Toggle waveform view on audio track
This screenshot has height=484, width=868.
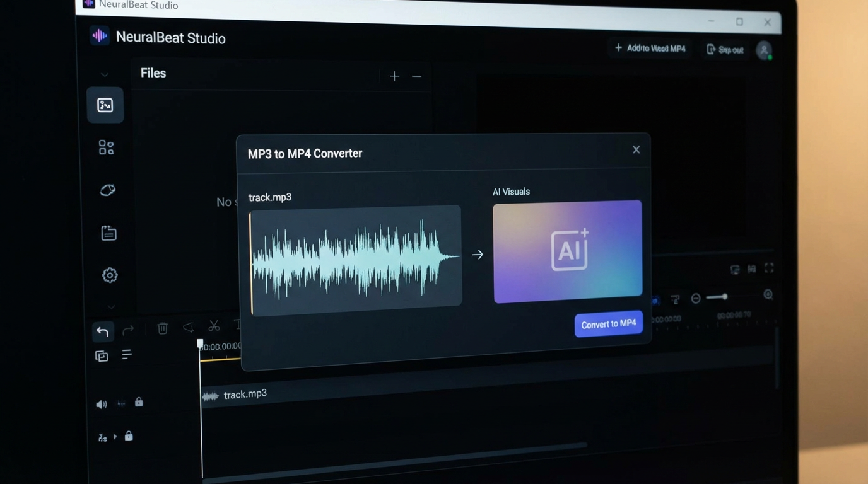pos(121,403)
